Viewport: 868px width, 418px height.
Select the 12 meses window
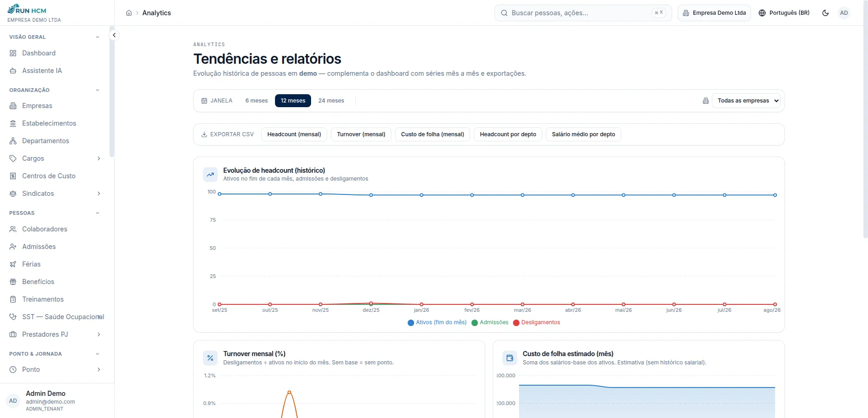pyautogui.click(x=293, y=101)
